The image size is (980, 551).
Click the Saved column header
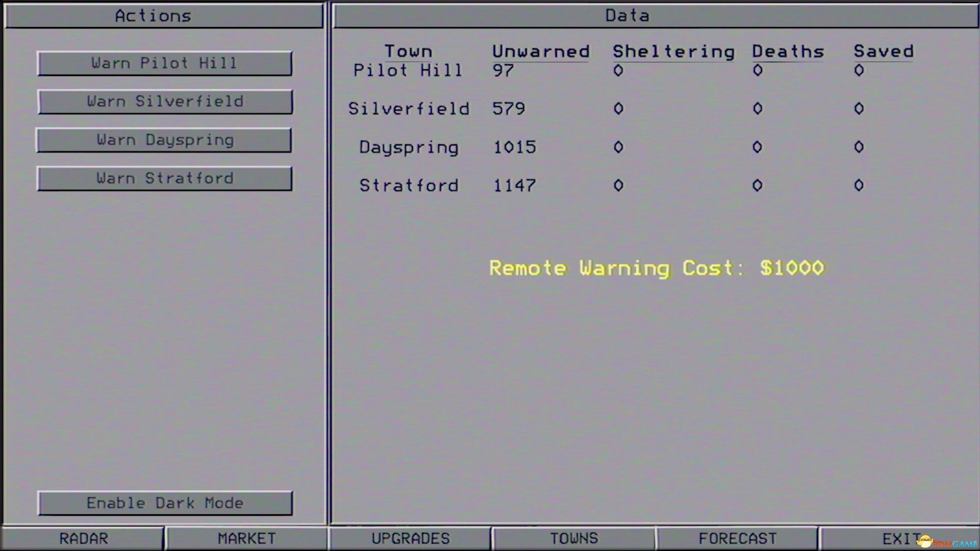884,52
